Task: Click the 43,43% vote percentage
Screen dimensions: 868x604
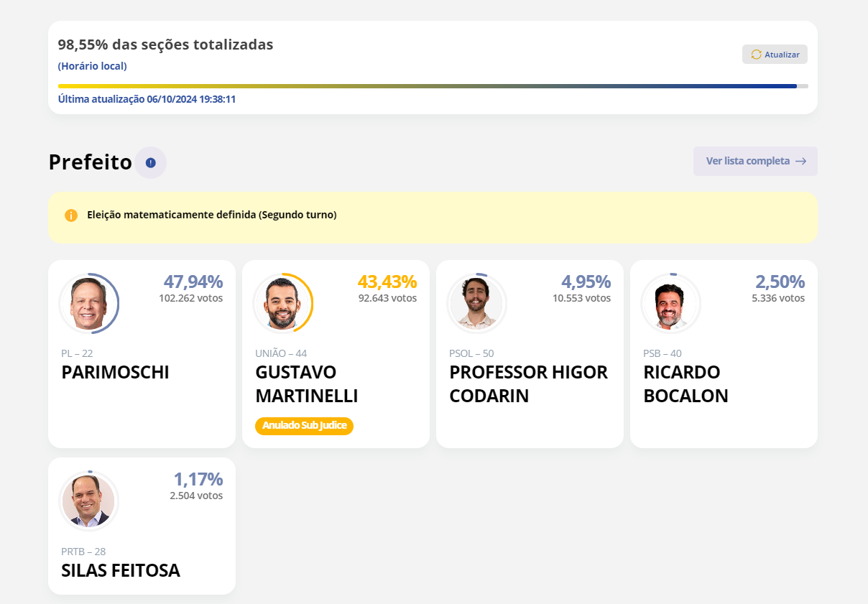Action: [x=387, y=282]
